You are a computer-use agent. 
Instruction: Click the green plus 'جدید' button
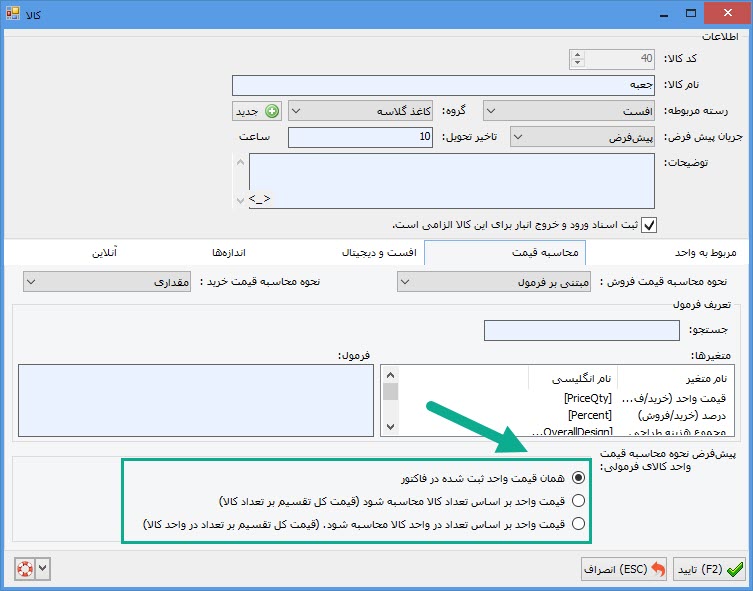[x=258, y=110]
